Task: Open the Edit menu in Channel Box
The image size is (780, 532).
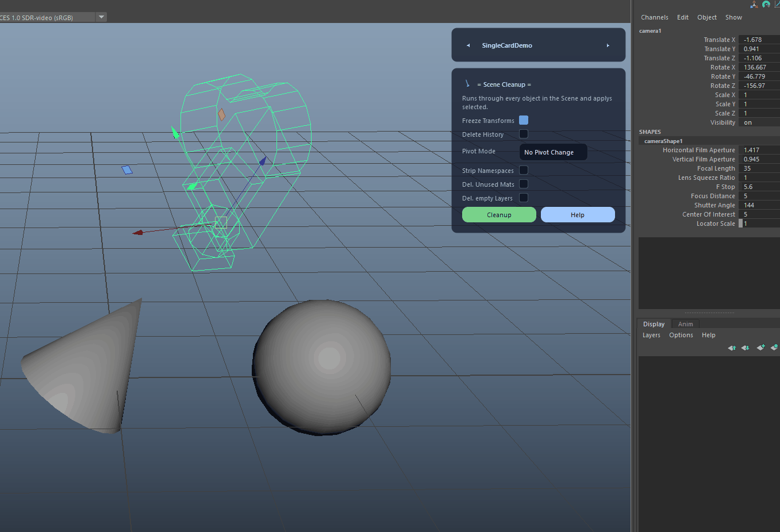Action: tap(683, 17)
